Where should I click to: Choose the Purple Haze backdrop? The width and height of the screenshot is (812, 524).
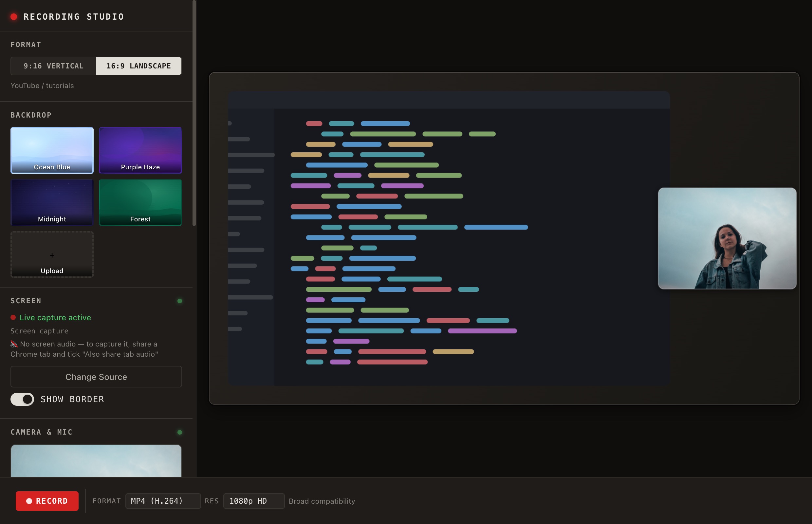point(140,150)
